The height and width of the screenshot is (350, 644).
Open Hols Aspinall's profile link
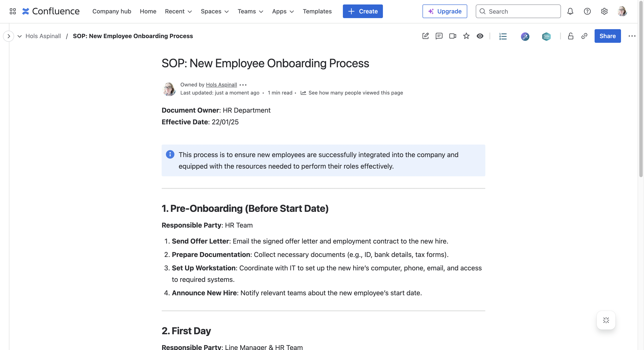click(221, 85)
